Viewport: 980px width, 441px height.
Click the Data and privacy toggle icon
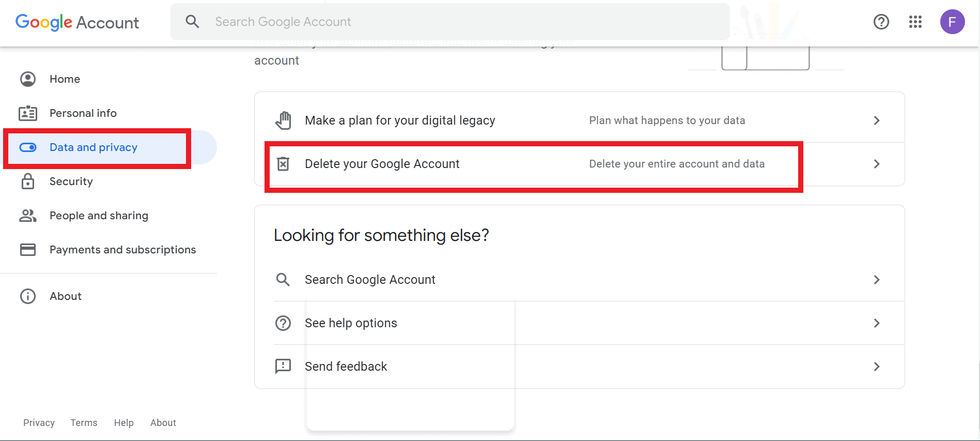tap(28, 147)
